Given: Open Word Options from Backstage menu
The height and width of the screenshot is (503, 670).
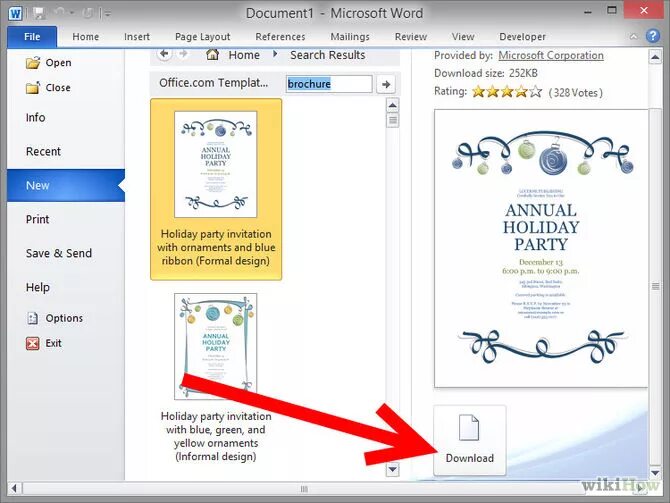Looking at the screenshot, I should tap(55, 318).
